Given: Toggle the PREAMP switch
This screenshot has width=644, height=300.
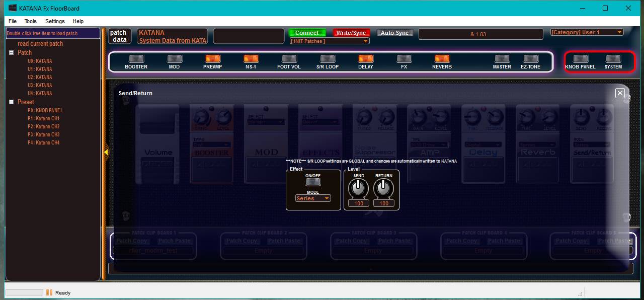Looking at the screenshot, I should (212, 59).
